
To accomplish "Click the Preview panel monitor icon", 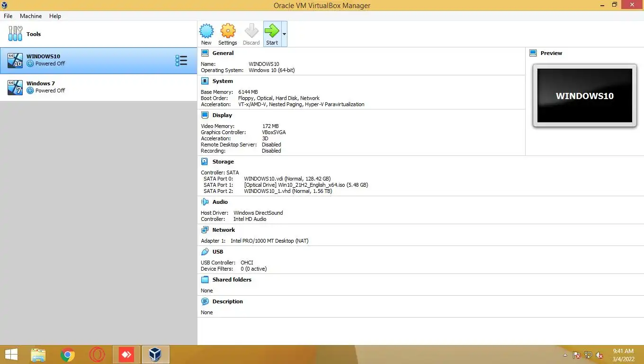I will [x=533, y=53].
